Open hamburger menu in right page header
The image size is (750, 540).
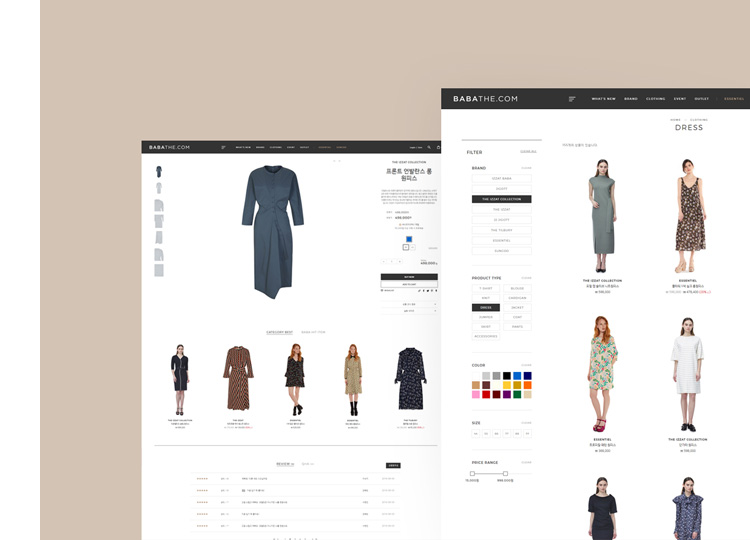(572, 99)
